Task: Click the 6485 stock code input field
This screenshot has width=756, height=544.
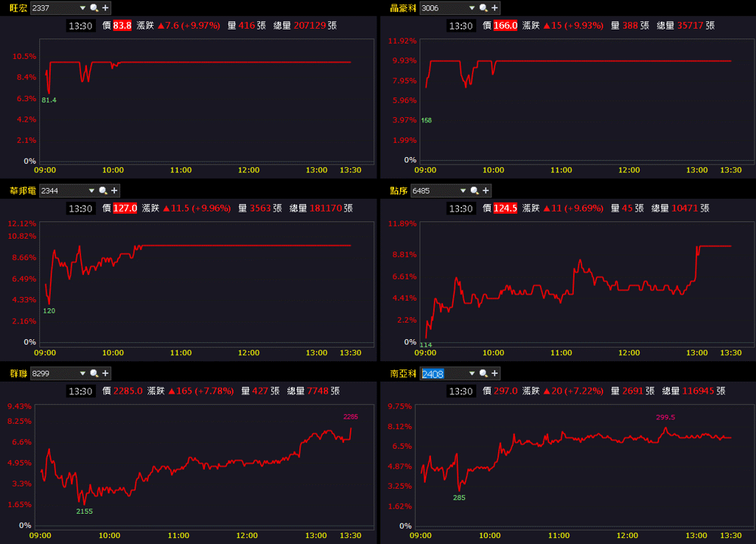Action: click(435, 190)
